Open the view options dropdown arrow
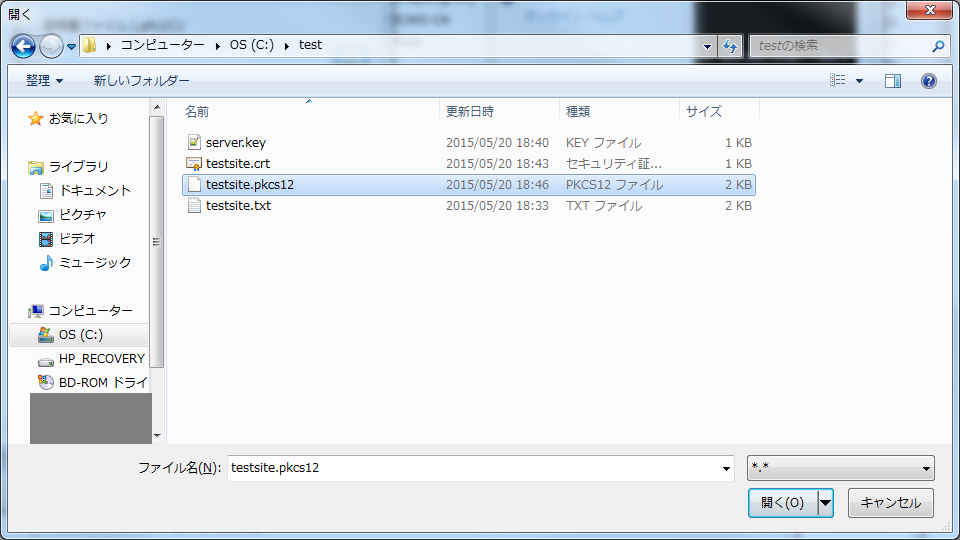Image resolution: width=960 pixels, height=540 pixels. click(859, 81)
